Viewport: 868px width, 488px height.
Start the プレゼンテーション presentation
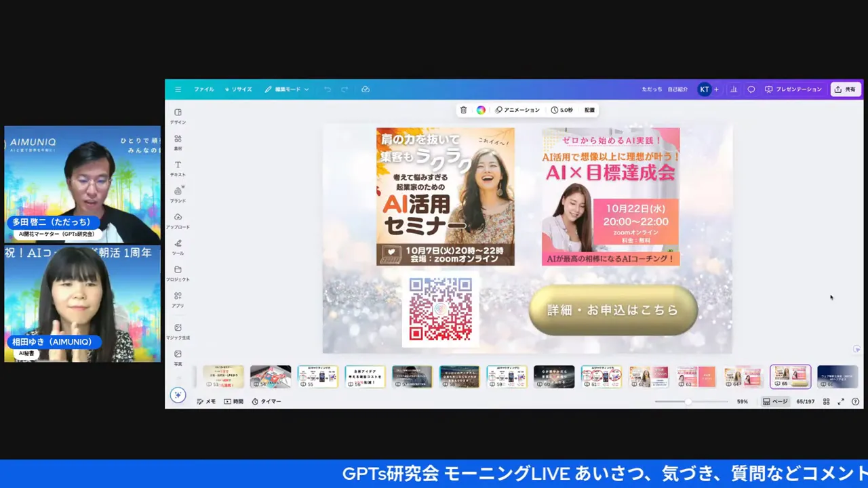(x=793, y=89)
